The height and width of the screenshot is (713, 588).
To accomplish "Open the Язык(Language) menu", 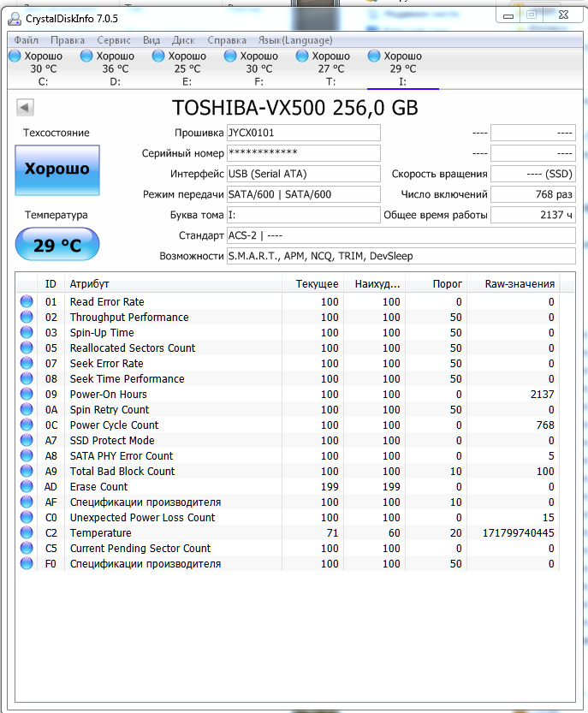I will [x=295, y=40].
